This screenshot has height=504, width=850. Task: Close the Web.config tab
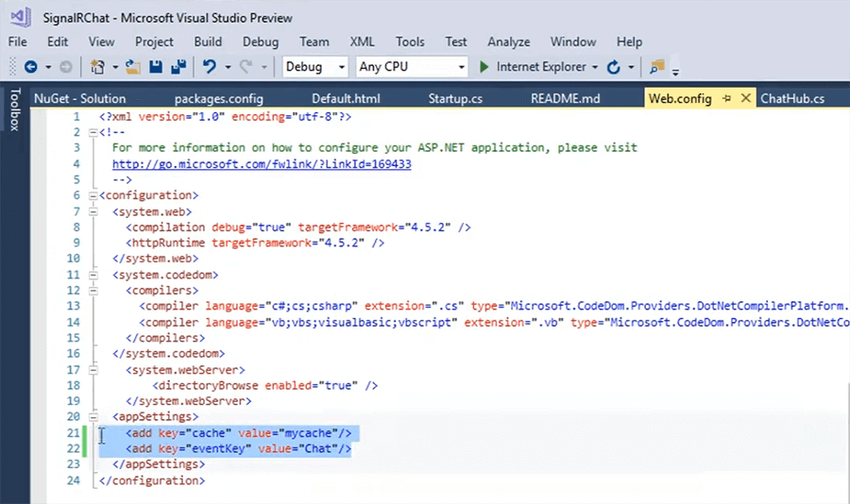pyautogui.click(x=746, y=98)
